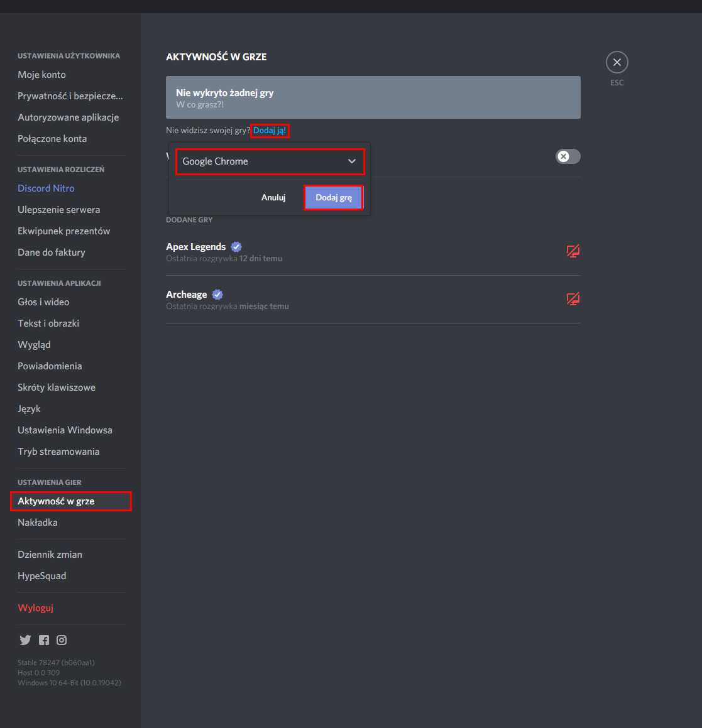Cancel adding game with Anuluj

coord(273,197)
